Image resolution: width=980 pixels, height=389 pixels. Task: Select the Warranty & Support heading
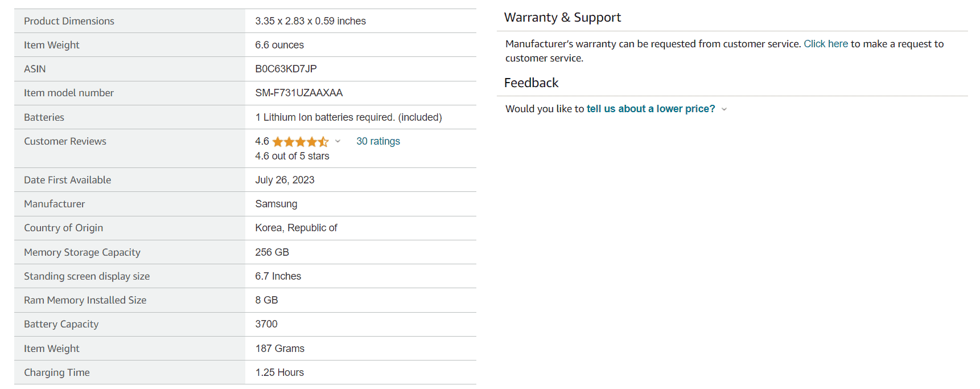tap(562, 18)
